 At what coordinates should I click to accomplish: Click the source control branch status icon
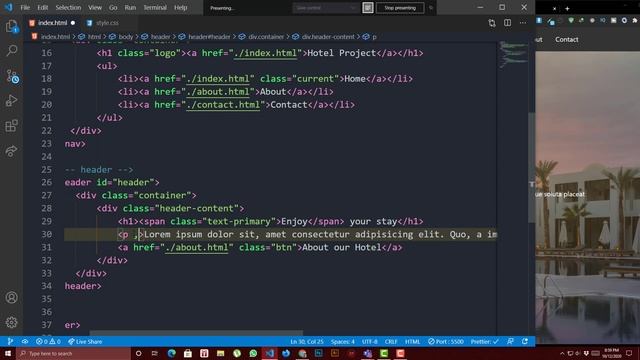[x=10, y=342]
